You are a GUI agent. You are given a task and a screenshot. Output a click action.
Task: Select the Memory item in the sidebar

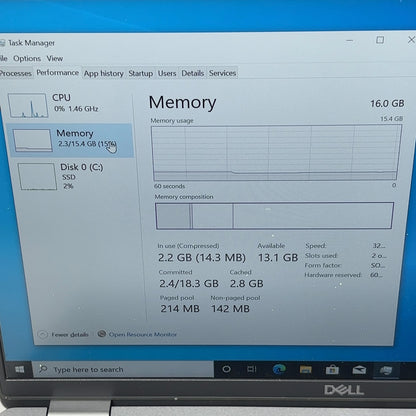70,140
